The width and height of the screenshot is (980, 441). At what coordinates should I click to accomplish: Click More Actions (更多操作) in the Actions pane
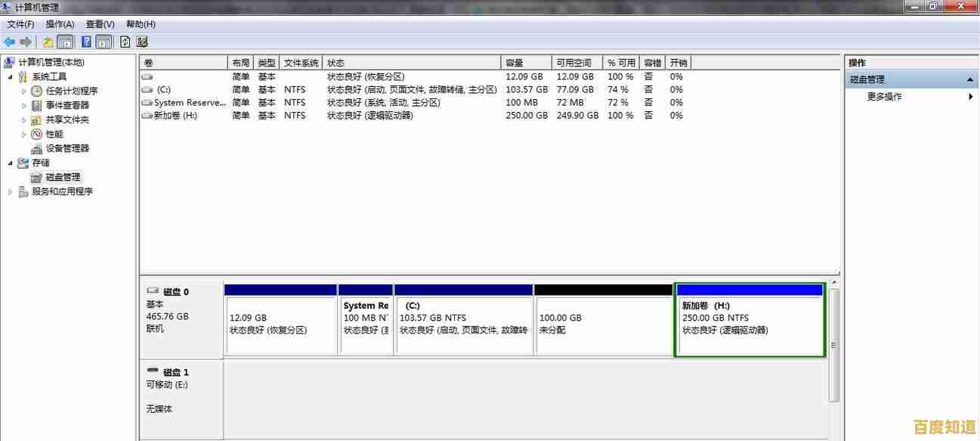[x=884, y=97]
